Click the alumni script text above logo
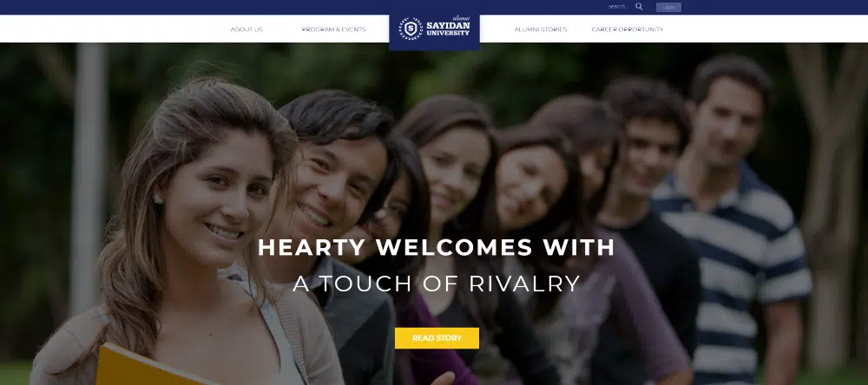Image resolution: width=868 pixels, height=385 pixels. tap(461, 18)
